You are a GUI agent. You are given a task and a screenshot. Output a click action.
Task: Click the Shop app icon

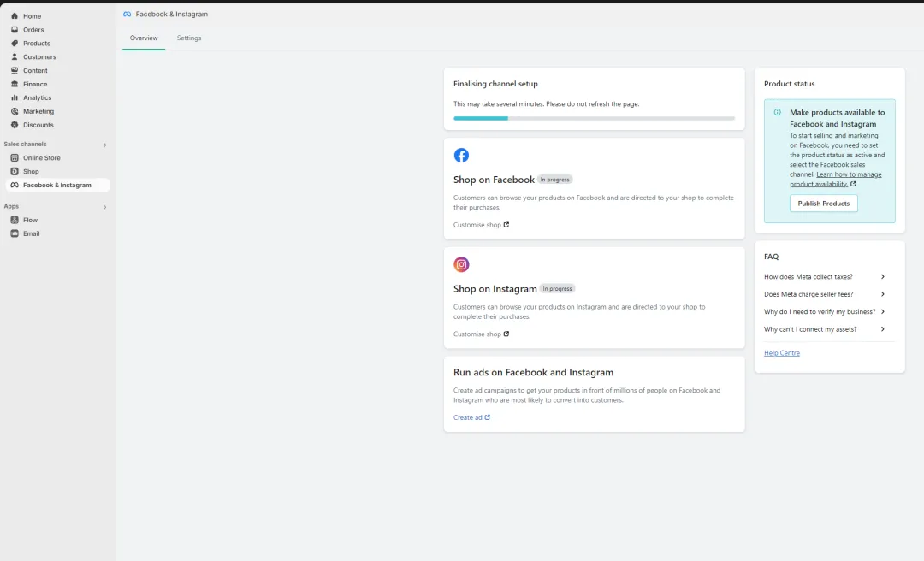[x=15, y=171]
